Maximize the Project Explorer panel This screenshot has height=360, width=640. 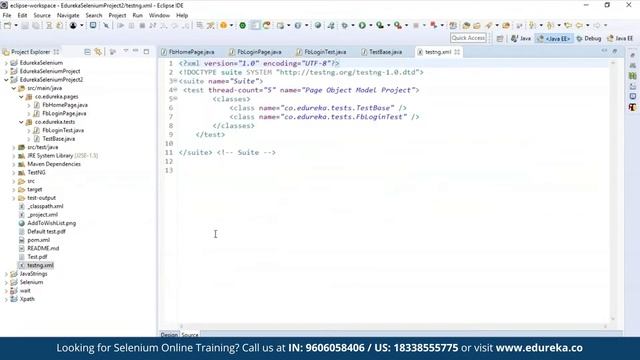click(x=146, y=51)
